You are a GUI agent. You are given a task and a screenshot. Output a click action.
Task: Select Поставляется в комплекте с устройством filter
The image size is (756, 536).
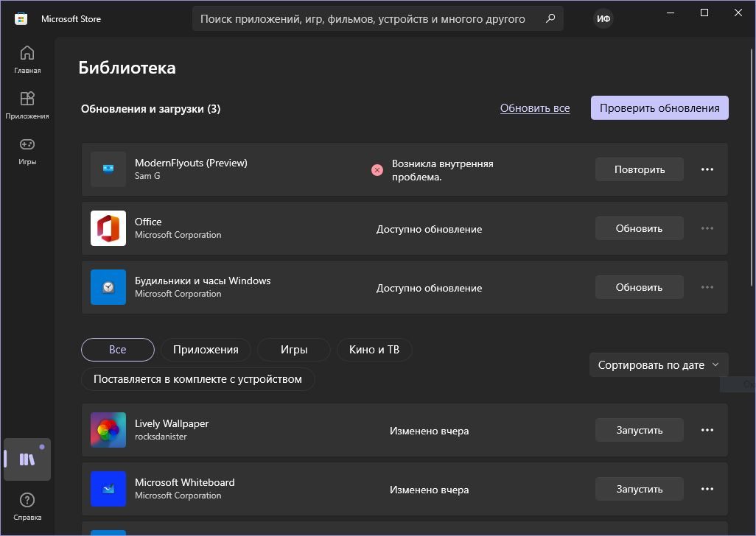(197, 379)
